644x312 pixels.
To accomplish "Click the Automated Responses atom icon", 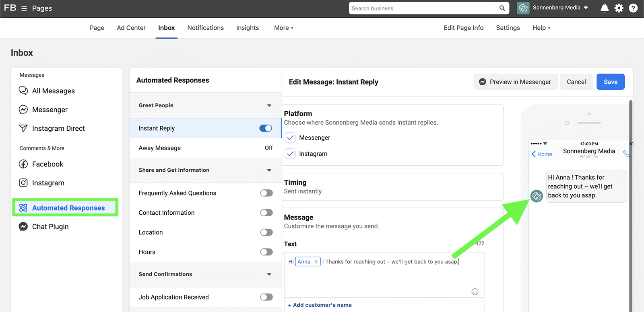I will pyautogui.click(x=23, y=207).
